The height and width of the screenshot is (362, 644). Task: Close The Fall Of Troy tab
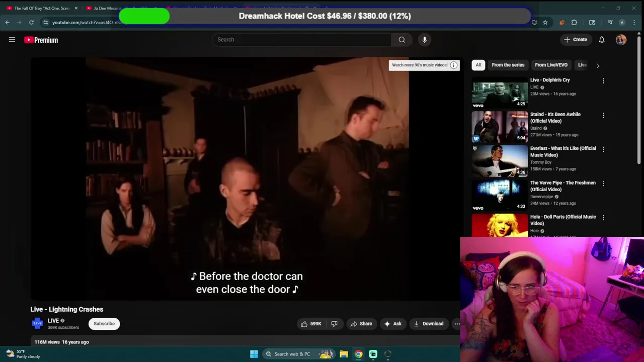[76, 8]
